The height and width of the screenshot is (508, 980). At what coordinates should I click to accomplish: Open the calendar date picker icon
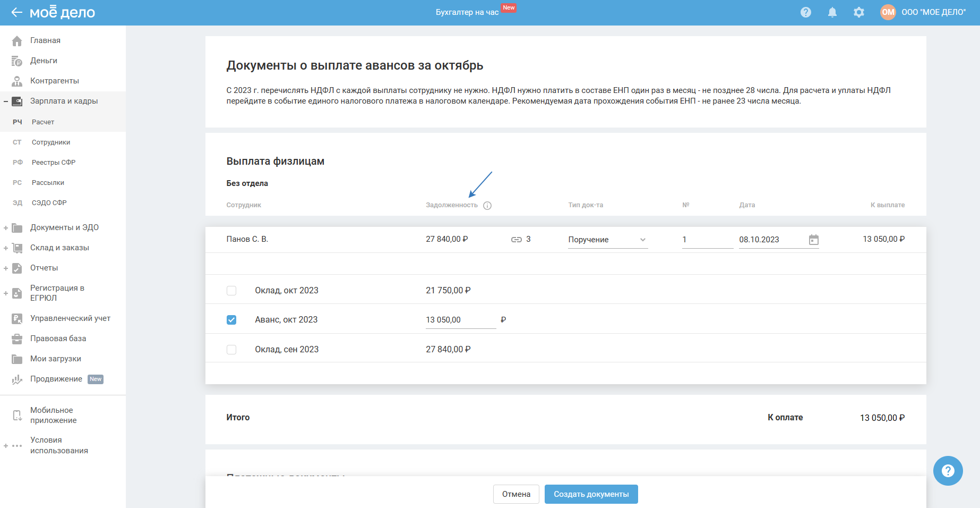pyautogui.click(x=813, y=240)
